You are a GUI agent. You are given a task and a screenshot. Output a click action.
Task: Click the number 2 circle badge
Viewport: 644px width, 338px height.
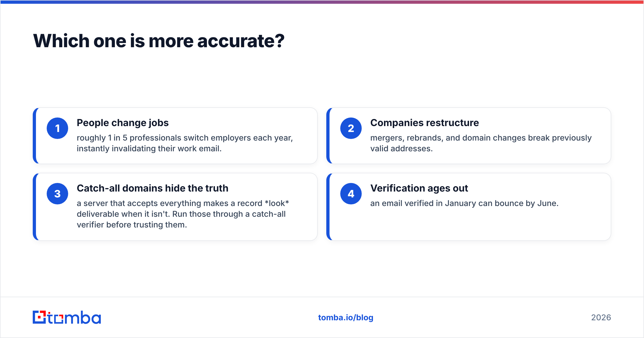coord(351,128)
